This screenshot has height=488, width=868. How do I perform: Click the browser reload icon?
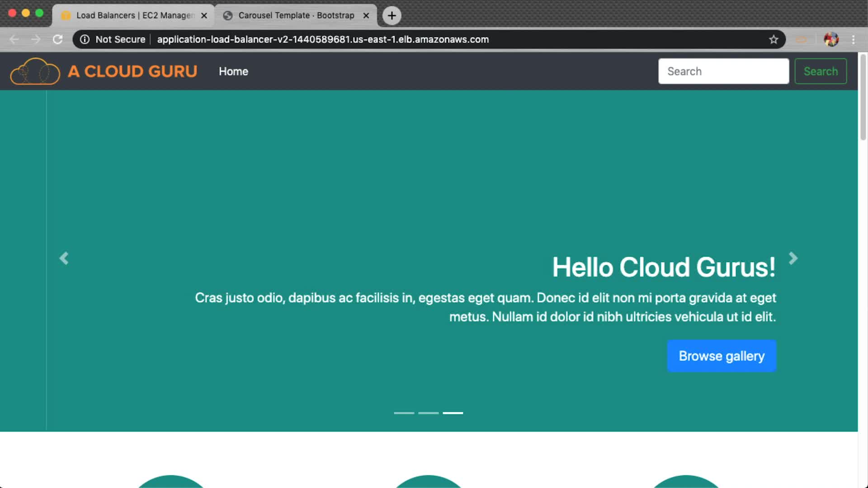(57, 39)
